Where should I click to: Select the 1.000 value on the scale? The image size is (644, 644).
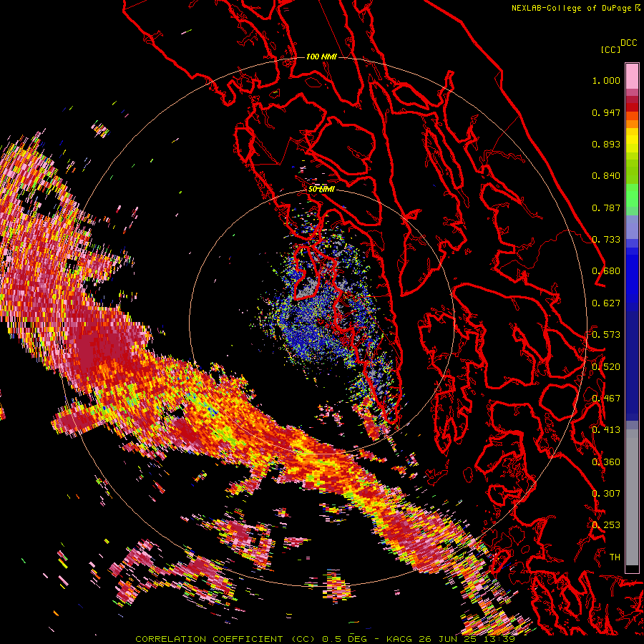tap(606, 80)
